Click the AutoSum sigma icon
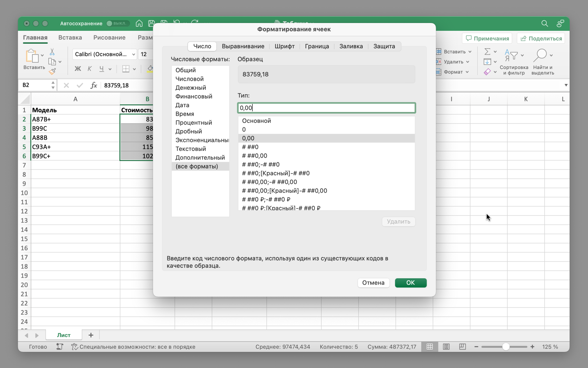588x368 pixels. [487, 51]
